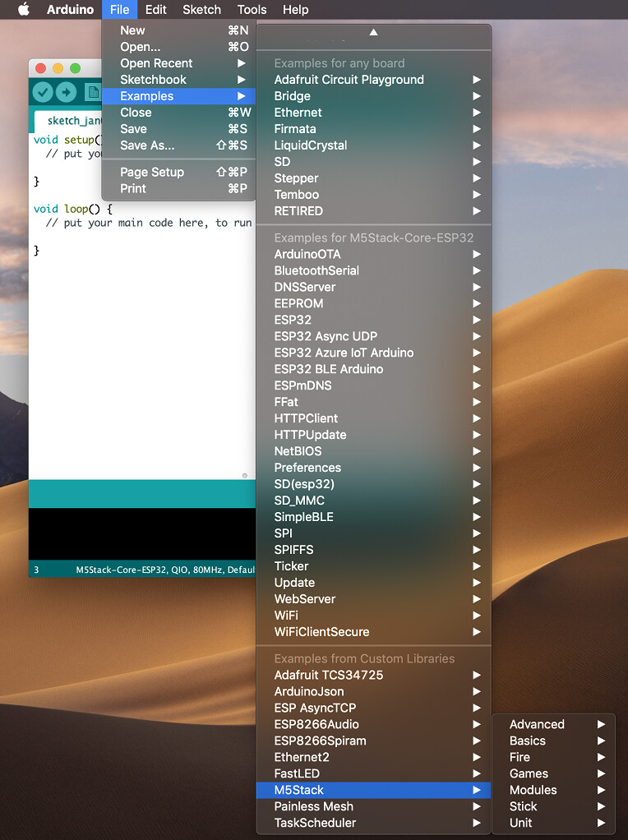Expand the Temboo examples submenu
Viewport: 628px width, 840px height.
click(374, 195)
